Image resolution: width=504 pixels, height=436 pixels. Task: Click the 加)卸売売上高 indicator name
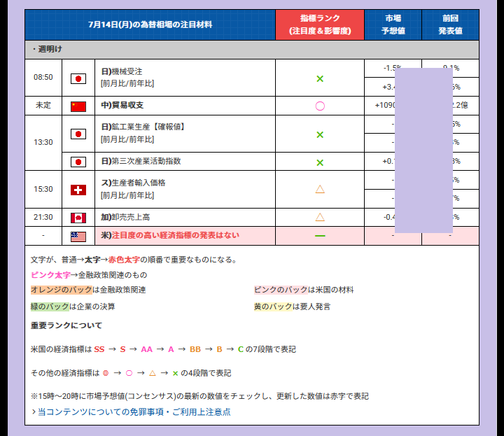click(x=125, y=217)
